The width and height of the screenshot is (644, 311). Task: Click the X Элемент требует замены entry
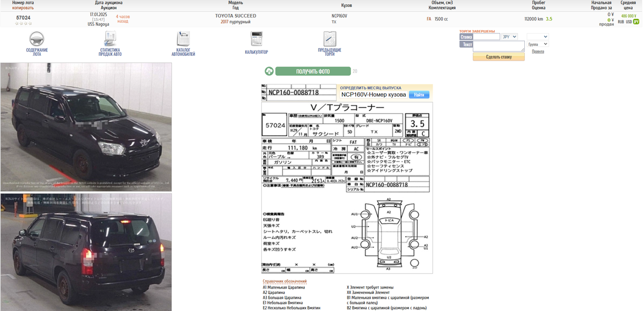click(370, 287)
